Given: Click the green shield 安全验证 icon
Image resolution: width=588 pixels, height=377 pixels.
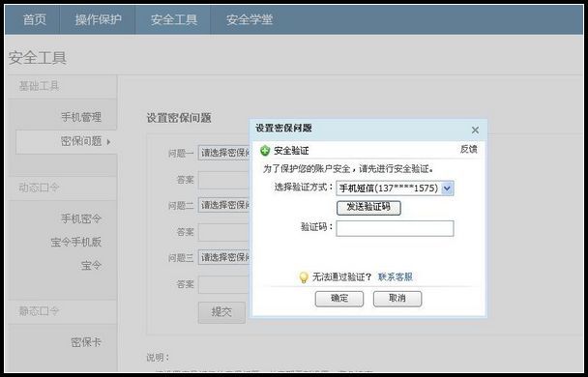Looking at the screenshot, I should pos(265,151).
